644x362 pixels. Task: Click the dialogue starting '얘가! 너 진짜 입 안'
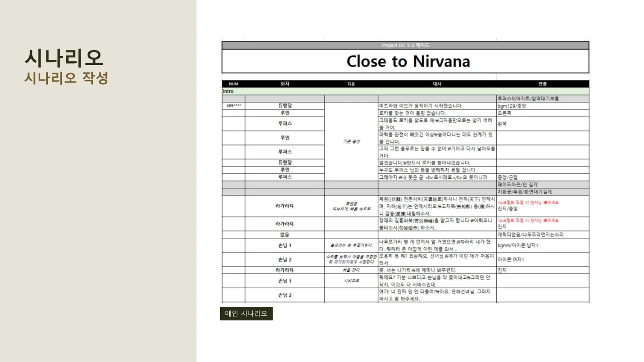pyautogui.click(x=437, y=295)
